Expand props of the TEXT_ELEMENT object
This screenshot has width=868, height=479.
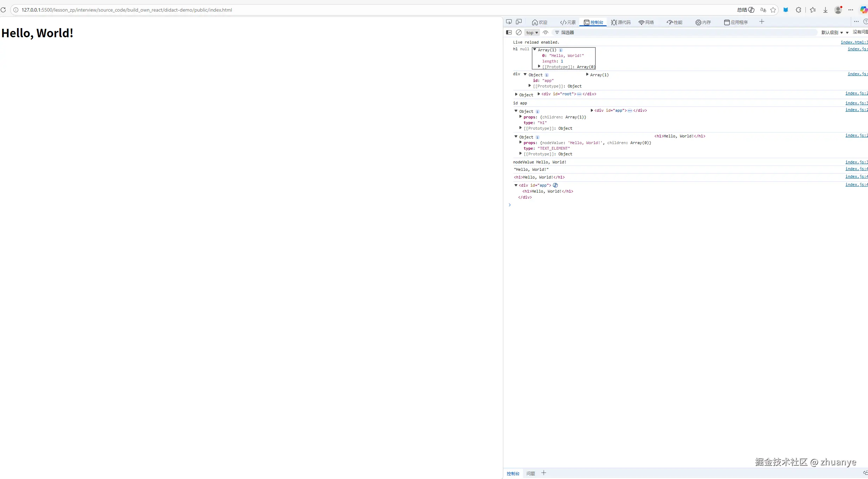click(x=521, y=142)
